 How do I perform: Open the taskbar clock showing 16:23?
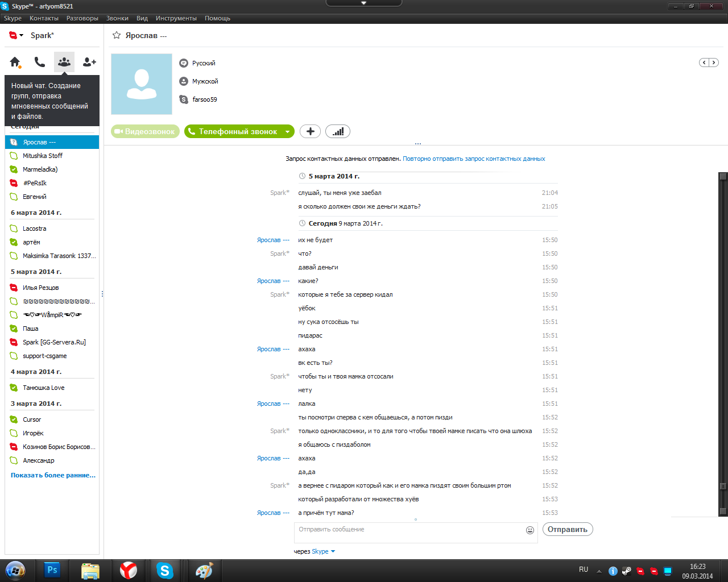point(698,571)
